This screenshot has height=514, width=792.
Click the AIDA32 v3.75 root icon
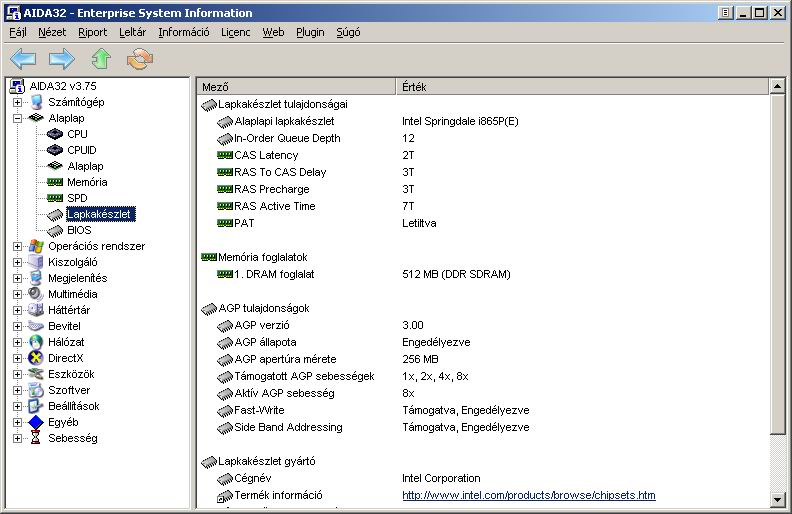point(18,86)
